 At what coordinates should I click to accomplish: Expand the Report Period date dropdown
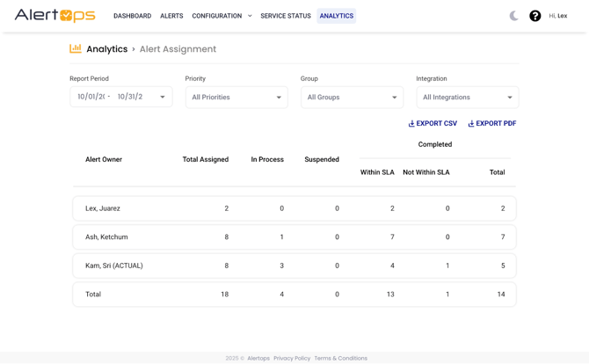point(163,98)
